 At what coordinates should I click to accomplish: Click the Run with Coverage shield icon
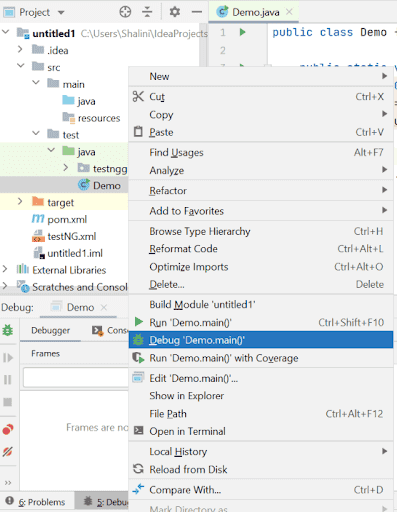coord(138,358)
